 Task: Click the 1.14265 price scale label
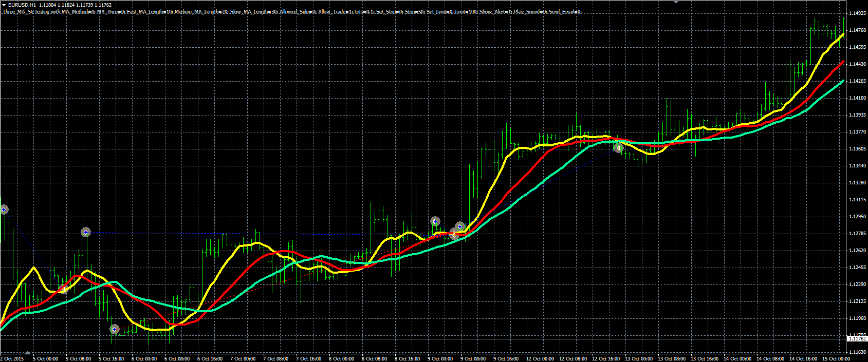click(858, 81)
